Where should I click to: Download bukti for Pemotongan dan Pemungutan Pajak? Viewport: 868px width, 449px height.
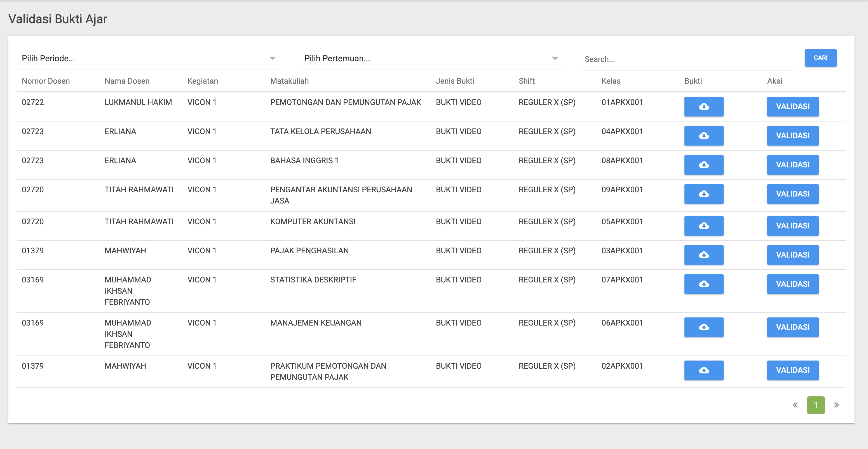click(703, 107)
